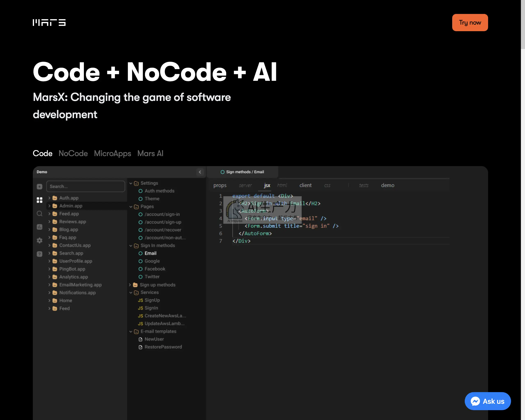Viewport: 525px width, 420px height.
Task: Select the ContactUs.app folder icon
Action: point(55,245)
